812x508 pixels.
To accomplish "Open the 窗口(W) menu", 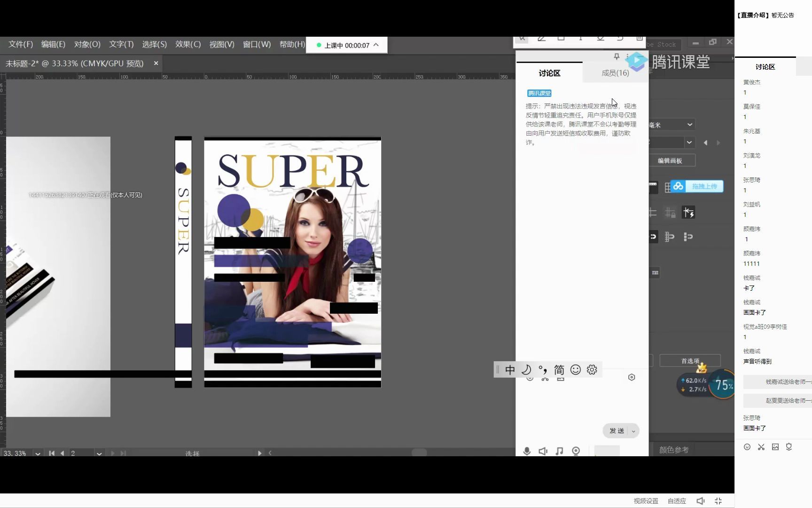I will tap(257, 44).
